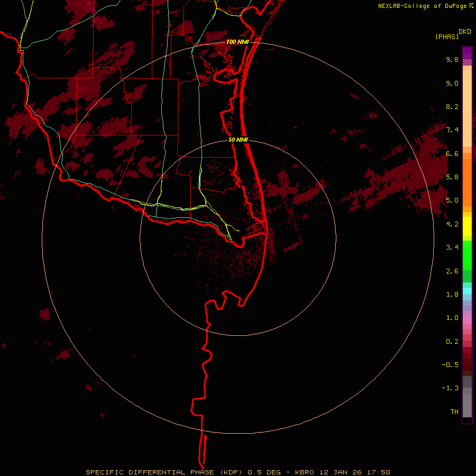Viewport: 476px width, 476px height.
Task: Click the -0.5 value on color scale
Action: point(450,365)
